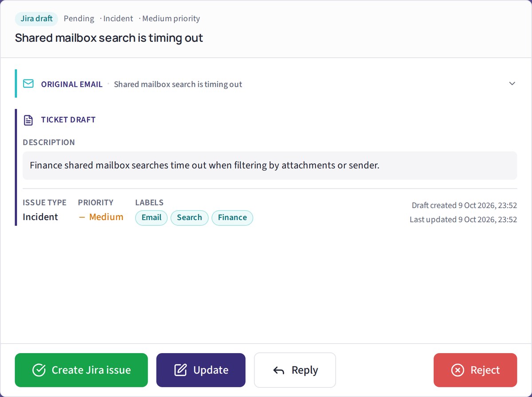Click the Update button
The height and width of the screenshot is (397, 532).
(201, 370)
